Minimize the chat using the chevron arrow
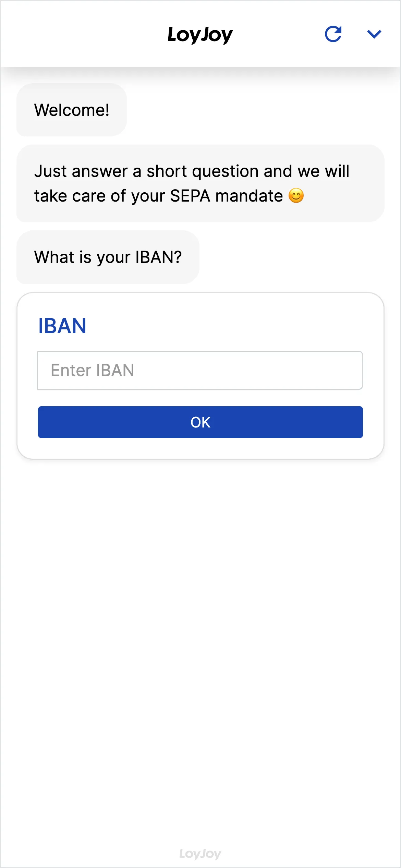The height and width of the screenshot is (868, 401). pos(374,34)
